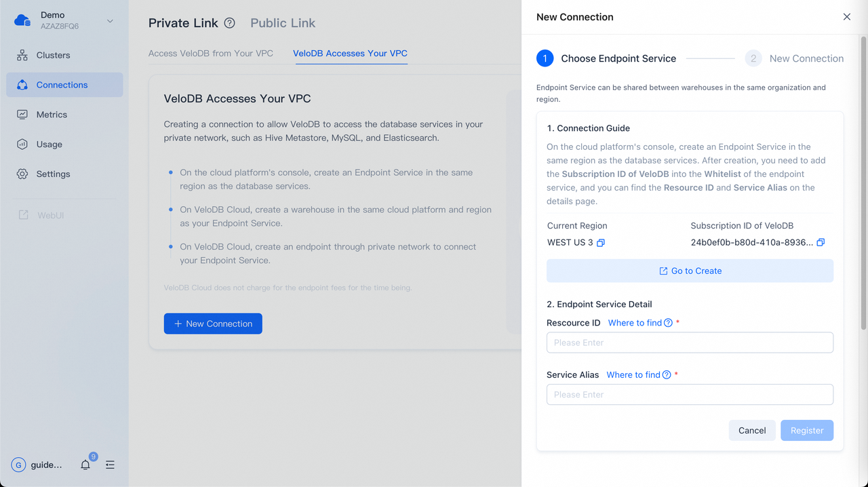Click the Private Link help question icon
The image size is (868, 487).
click(230, 23)
